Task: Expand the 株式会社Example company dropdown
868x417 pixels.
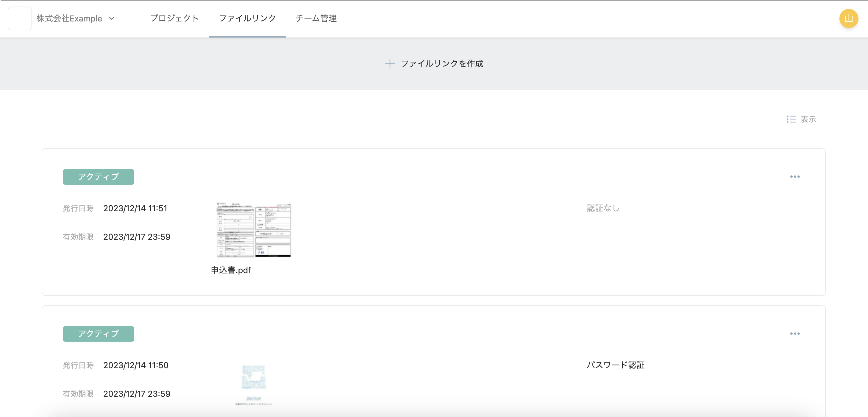Action: (68, 18)
